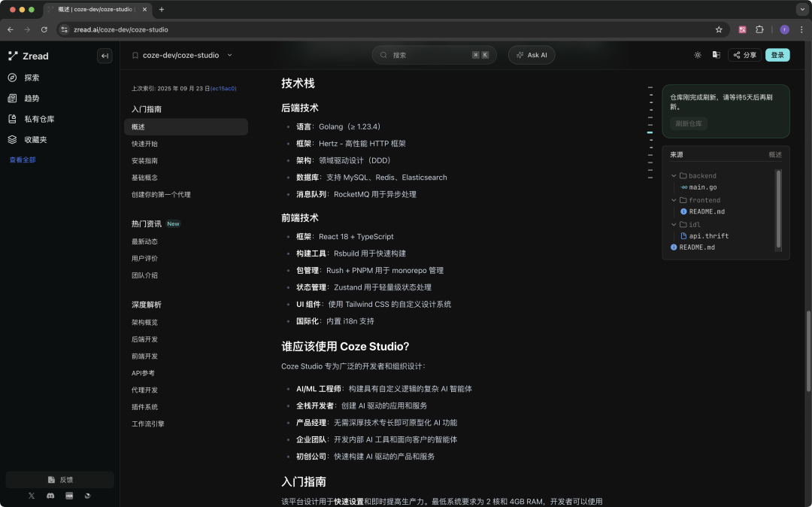Bookmark this page with star icon

(x=719, y=29)
